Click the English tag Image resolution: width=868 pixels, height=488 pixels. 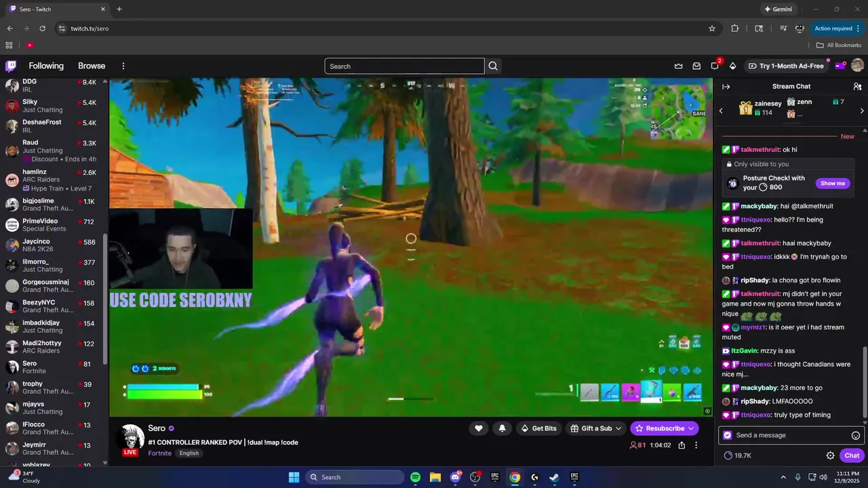[189, 453]
